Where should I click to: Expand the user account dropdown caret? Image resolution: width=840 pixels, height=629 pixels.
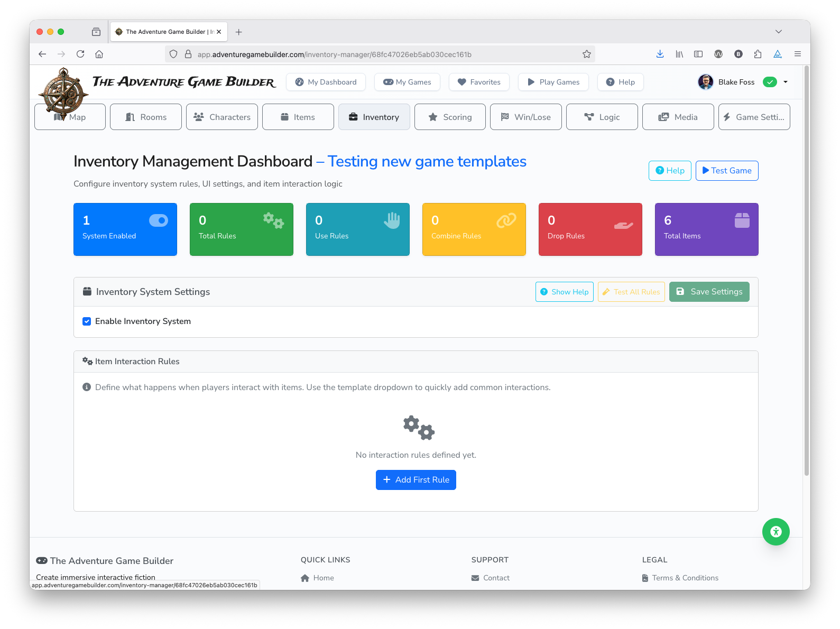coord(786,82)
